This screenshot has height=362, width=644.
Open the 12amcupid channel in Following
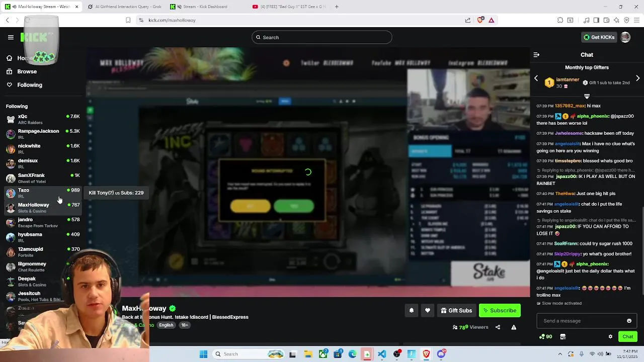(42, 252)
